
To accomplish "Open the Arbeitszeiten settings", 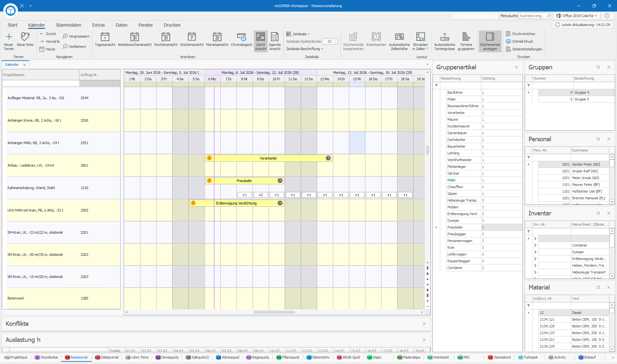I will [376, 39].
